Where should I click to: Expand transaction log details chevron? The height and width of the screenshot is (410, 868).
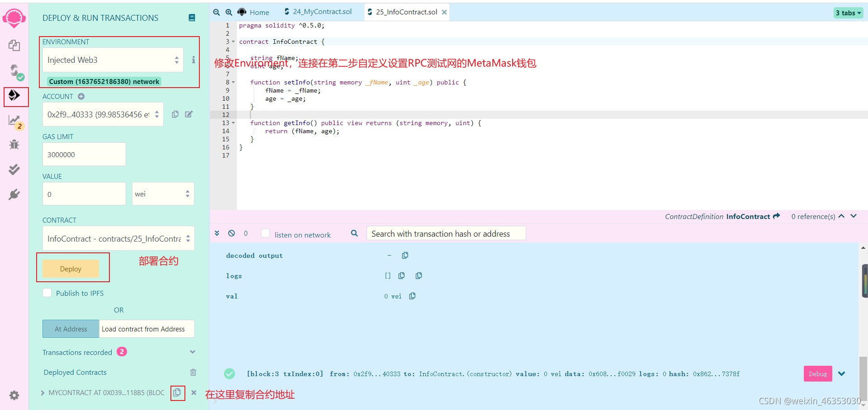(x=842, y=373)
